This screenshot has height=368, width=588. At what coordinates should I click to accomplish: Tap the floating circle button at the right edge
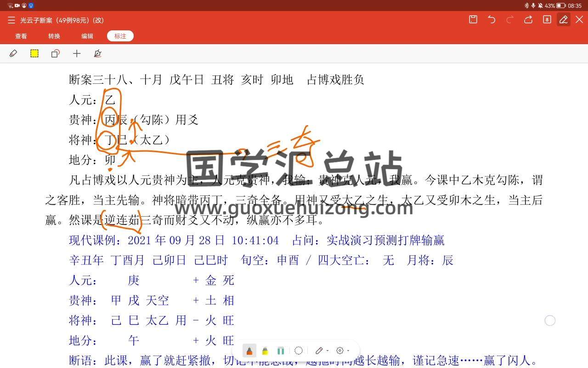[550, 321]
